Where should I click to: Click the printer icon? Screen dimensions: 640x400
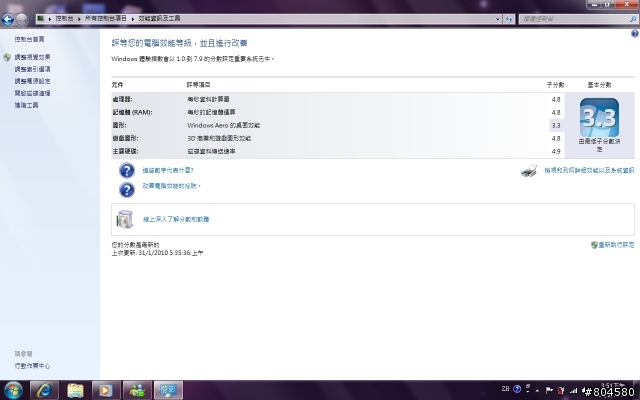529,171
